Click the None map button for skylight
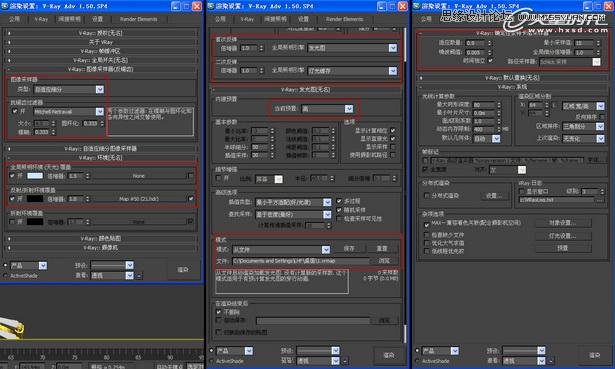This screenshot has height=369, width=615. coord(138,176)
